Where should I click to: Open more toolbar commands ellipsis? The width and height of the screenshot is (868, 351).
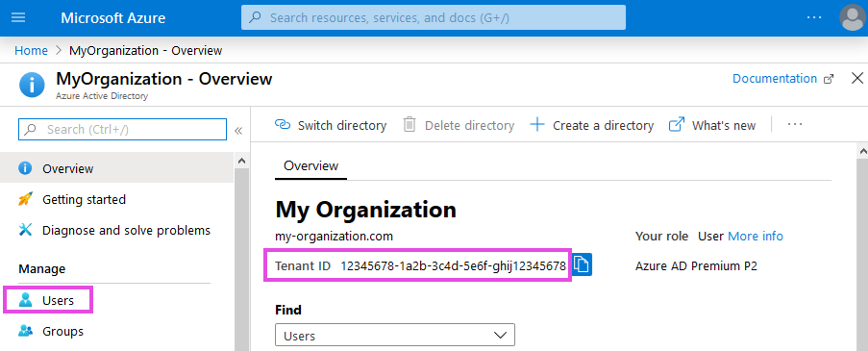pyautogui.click(x=794, y=125)
